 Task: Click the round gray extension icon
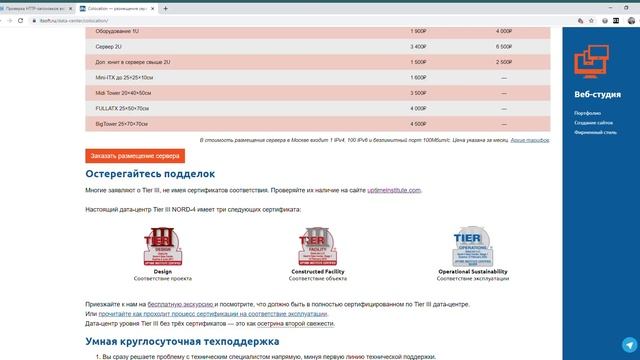click(605, 20)
